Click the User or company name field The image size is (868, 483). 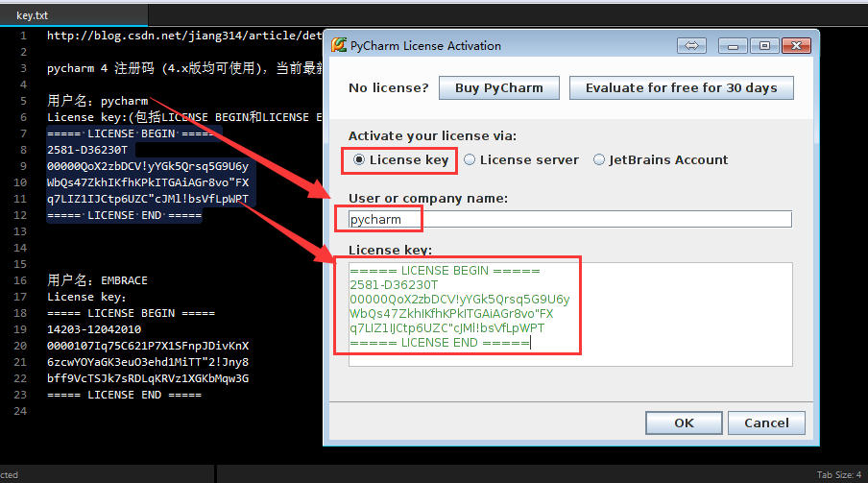pyautogui.click(x=570, y=219)
